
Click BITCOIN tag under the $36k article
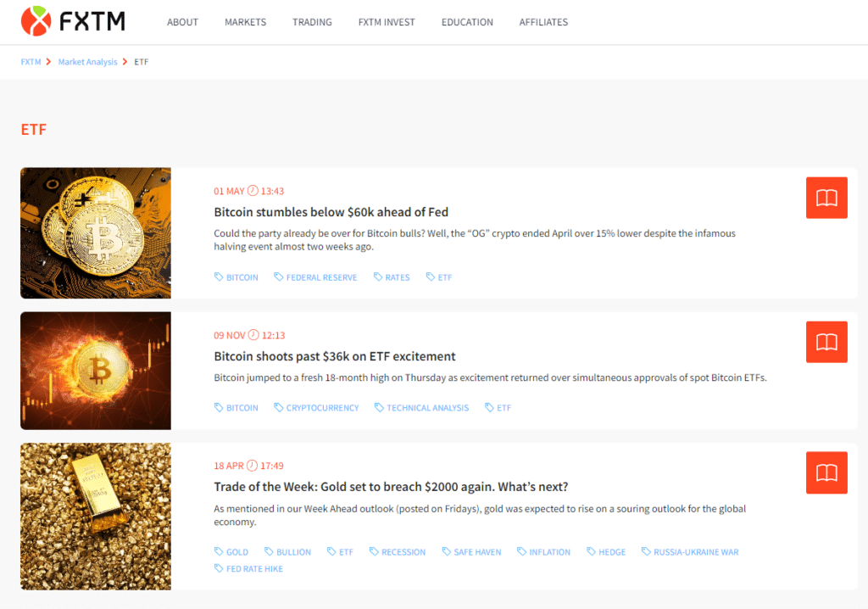(236, 408)
